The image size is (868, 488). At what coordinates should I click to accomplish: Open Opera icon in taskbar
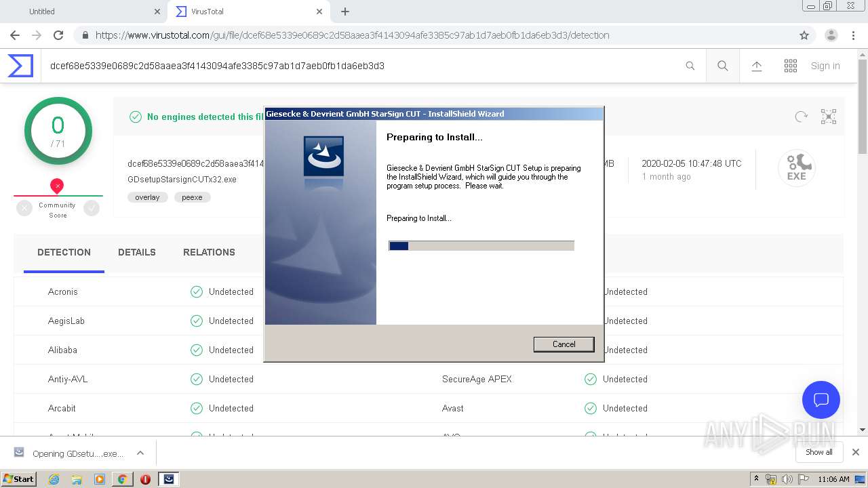pos(145,479)
